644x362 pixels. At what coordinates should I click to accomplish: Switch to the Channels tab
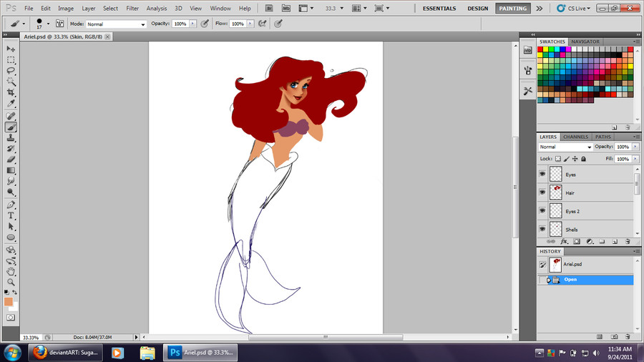(x=575, y=137)
